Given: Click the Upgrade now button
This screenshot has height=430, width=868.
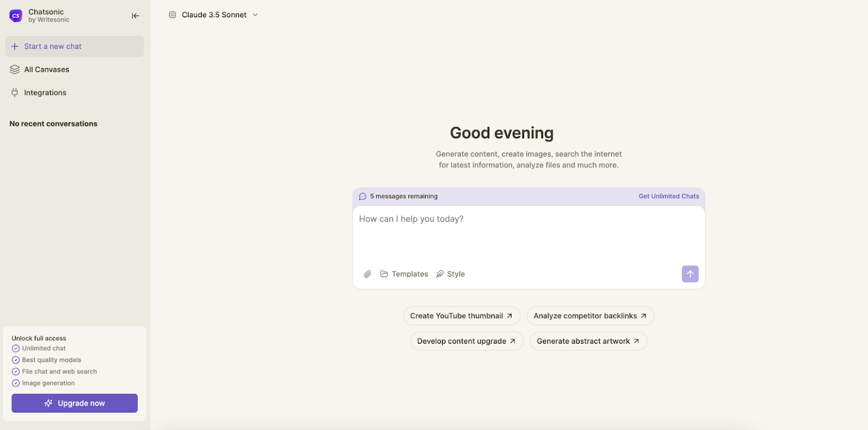Looking at the screenshot, I should (74, 403).
